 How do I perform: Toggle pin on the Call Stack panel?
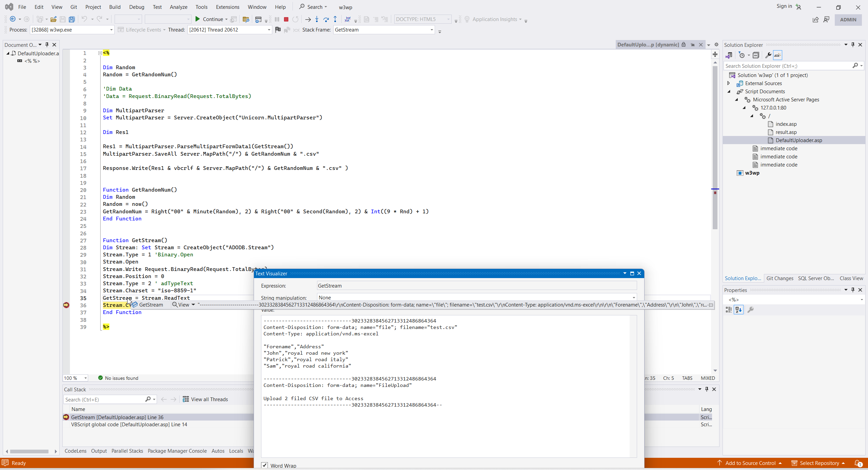(x=707, y=389)
